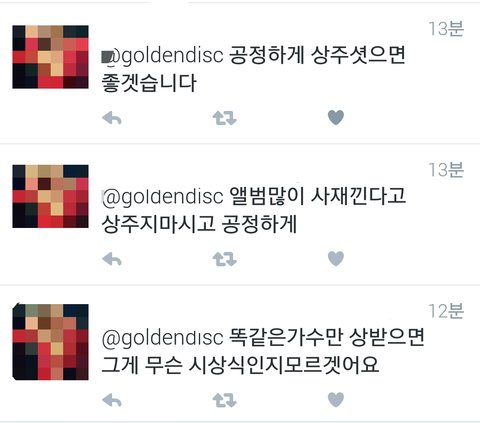The image size is (480, 423).
Task: Open @goldendisc mention in third tweet
Action: pos(162,338)
